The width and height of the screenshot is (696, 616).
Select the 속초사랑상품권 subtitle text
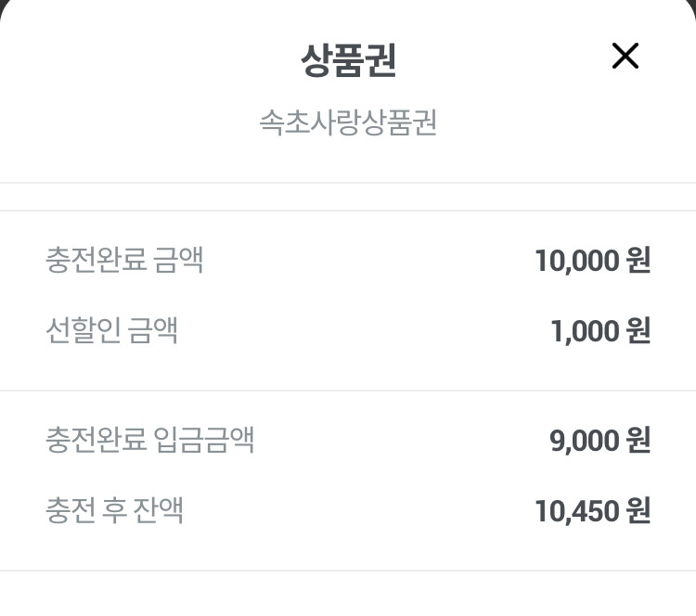348,123
